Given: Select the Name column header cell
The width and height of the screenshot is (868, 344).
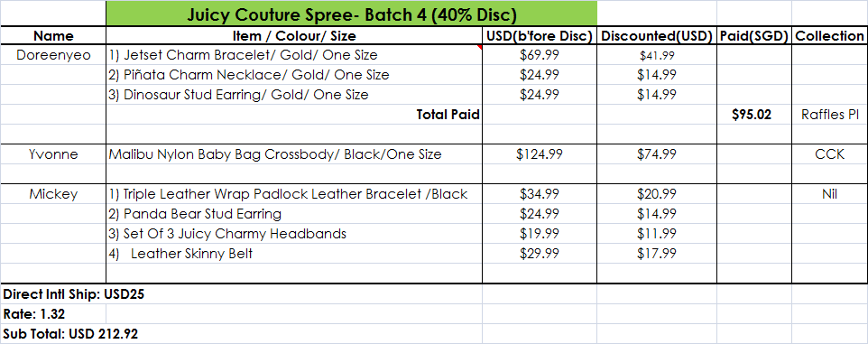Looking at the screenshot, I should coord(53,36).
